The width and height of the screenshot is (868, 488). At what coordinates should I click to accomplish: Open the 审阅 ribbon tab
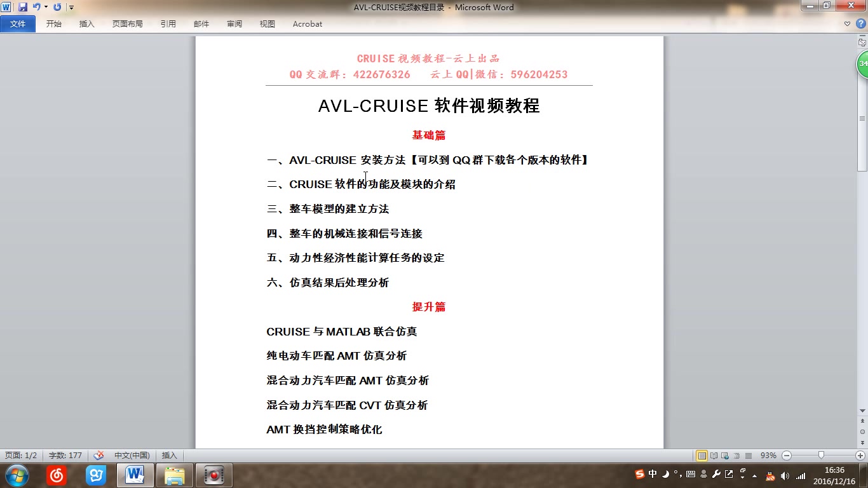(x=234, y=24)
